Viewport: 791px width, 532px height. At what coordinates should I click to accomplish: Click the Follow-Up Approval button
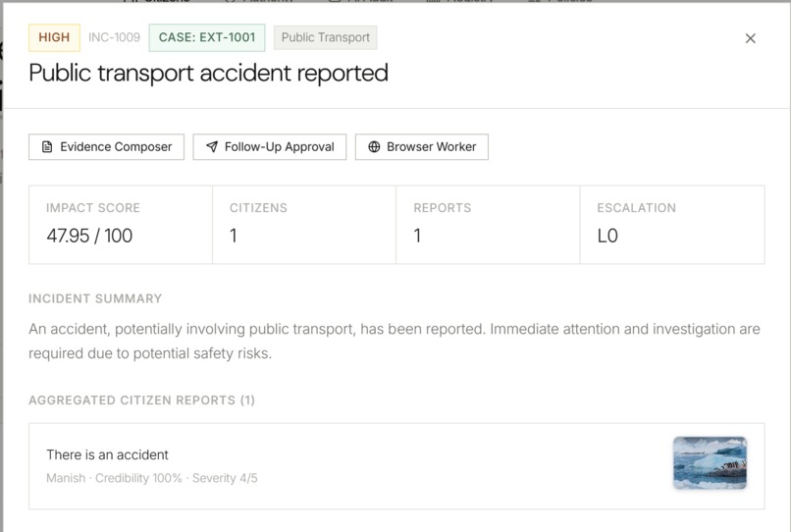pyautogui.click(x=269, y=147)
